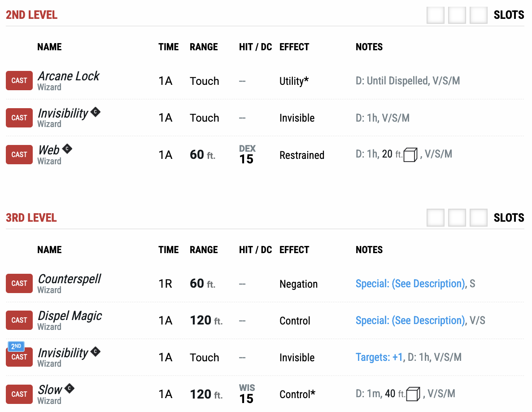Cast the Web spell
Image resolution: width=532 pixels, height=412 pixels.
(19, 155)
